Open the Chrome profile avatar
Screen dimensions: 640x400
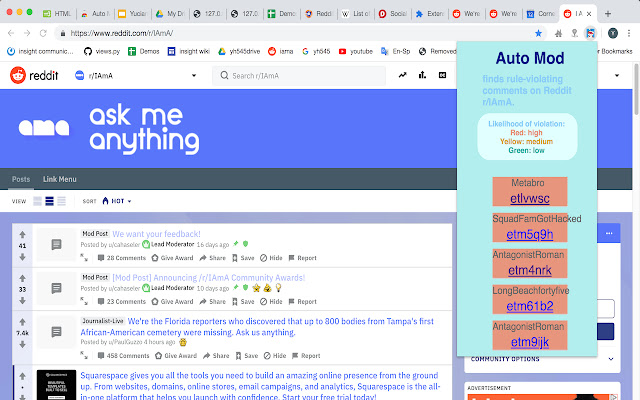click(x=613, y=33)
